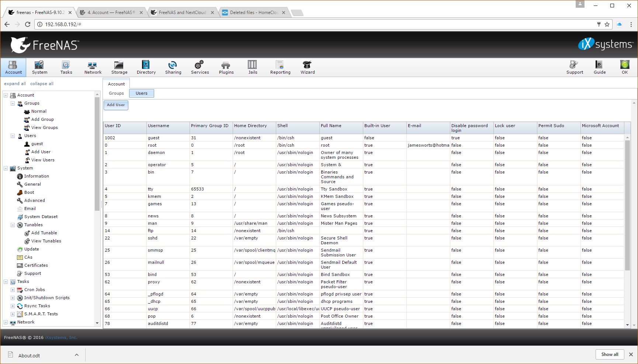
Task: Switch to the FreeNAS and NextCloud browser tab
Action: pos(182,12)
